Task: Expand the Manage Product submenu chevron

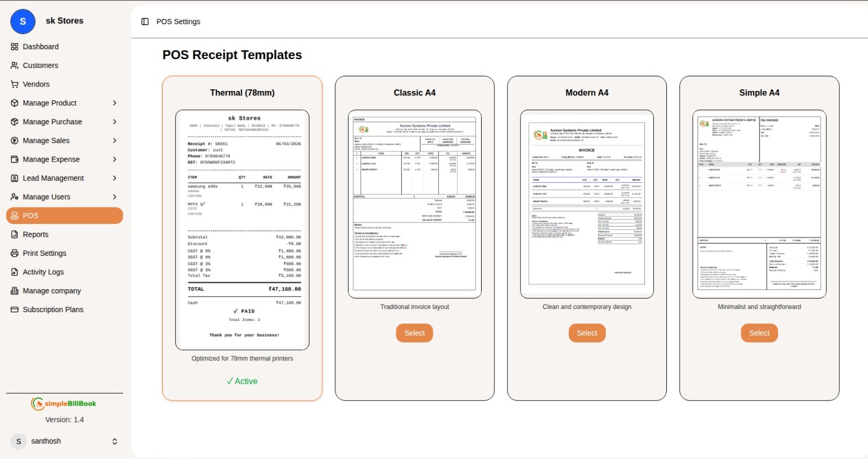Action: [115, 103]
